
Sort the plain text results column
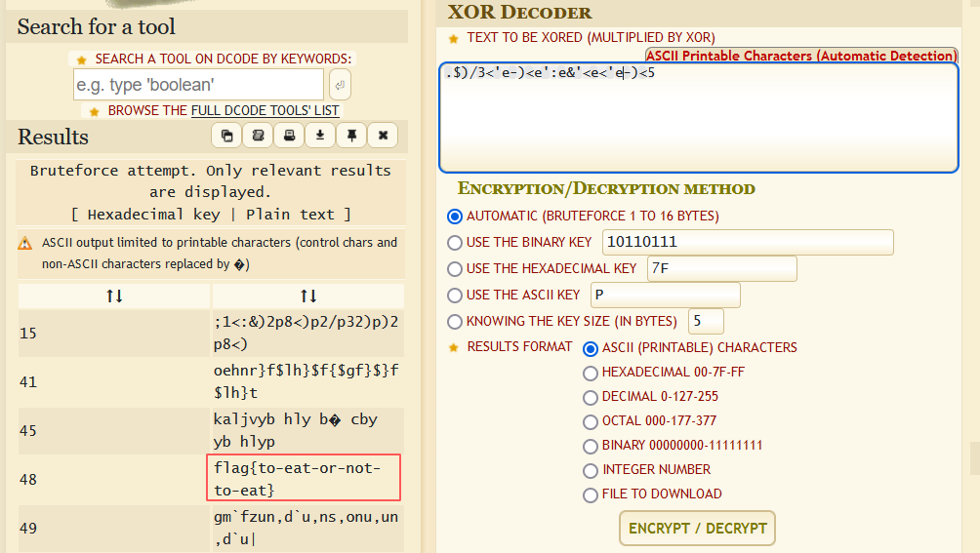click(x=308, y=296)
